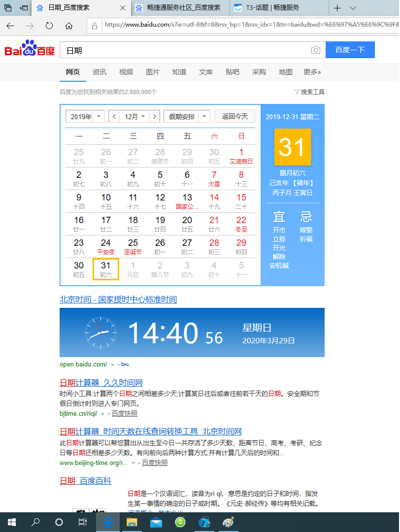The height and width of the screenshot is (532, 400).
Task: Click the Baidu logo
Action: (30, 48)
